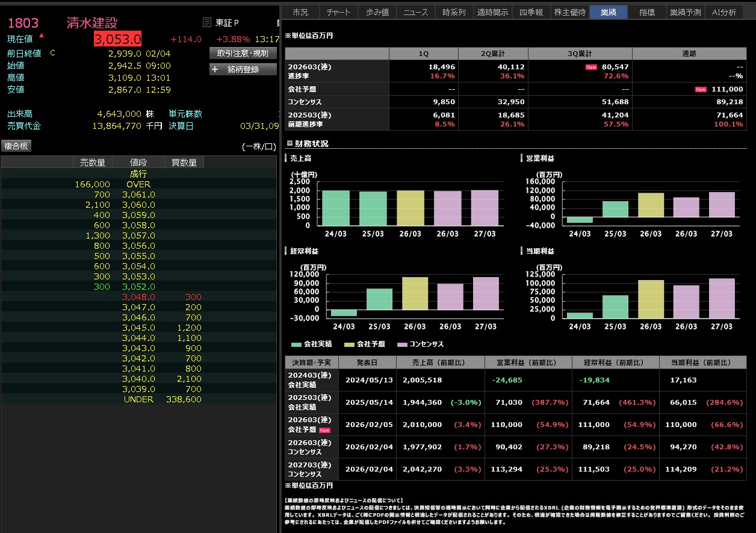The image size is (756, 533).
Task: Go to the 業績予測 tab
Action: [x=685, y=12]
